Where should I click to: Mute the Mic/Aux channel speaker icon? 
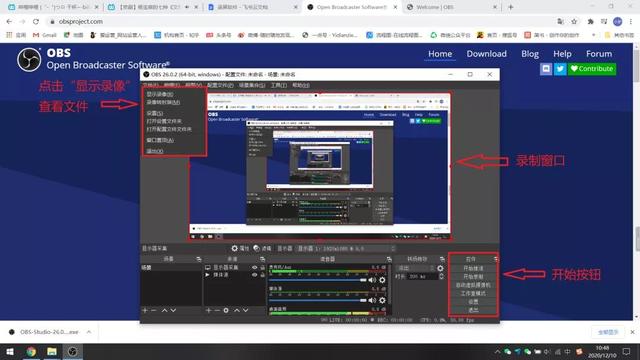(x=372, y=280)
